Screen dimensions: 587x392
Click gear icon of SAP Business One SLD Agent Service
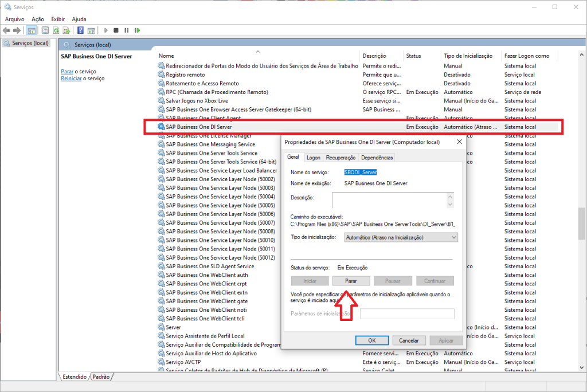click(x=161, y=266)
